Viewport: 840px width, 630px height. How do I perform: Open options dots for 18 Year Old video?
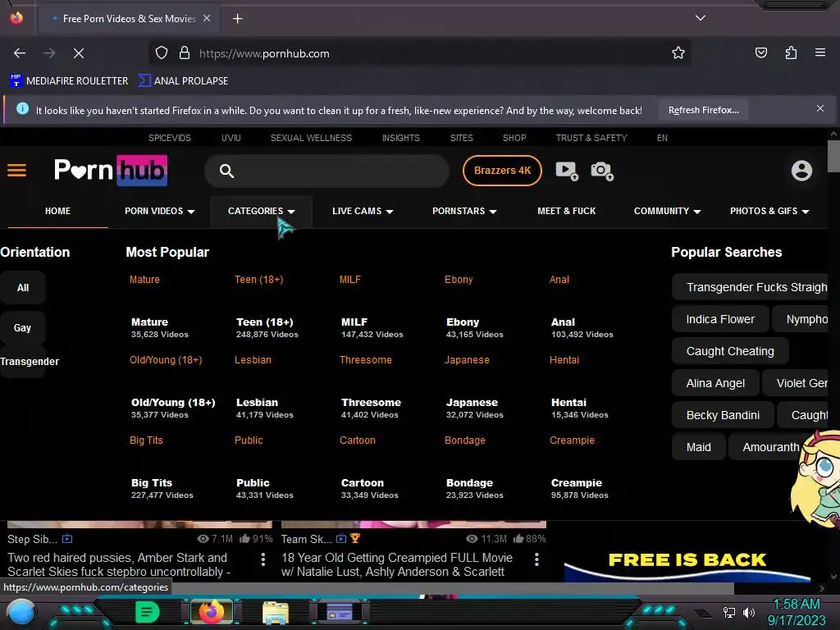point(536,559)
